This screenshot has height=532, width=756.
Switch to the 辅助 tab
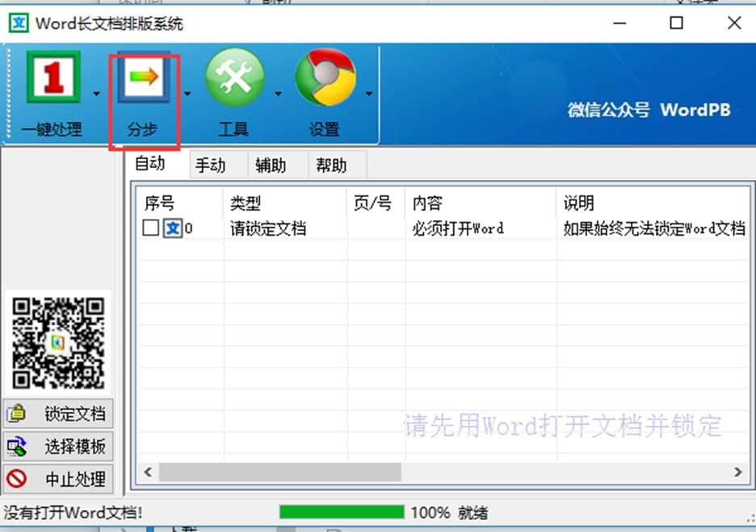[271, 165]
